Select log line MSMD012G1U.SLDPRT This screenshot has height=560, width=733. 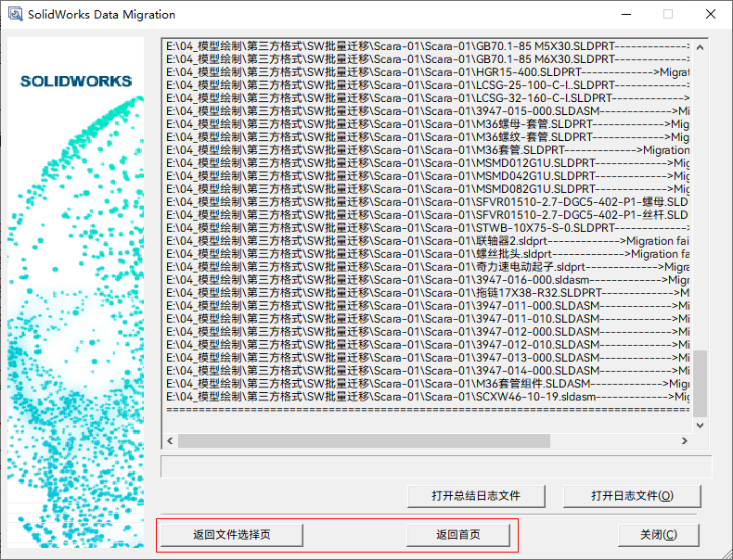point(427,163)
